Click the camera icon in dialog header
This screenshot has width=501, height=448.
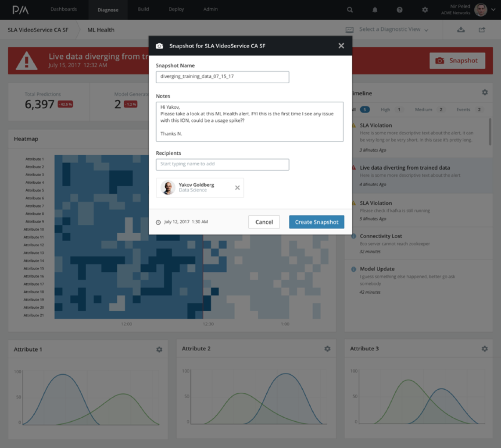(159, 46)
